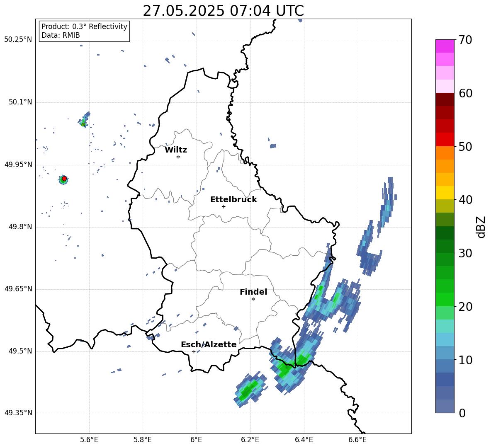Click the 50.1°N latitude label
491x448 pixels.
pos(20,102)
